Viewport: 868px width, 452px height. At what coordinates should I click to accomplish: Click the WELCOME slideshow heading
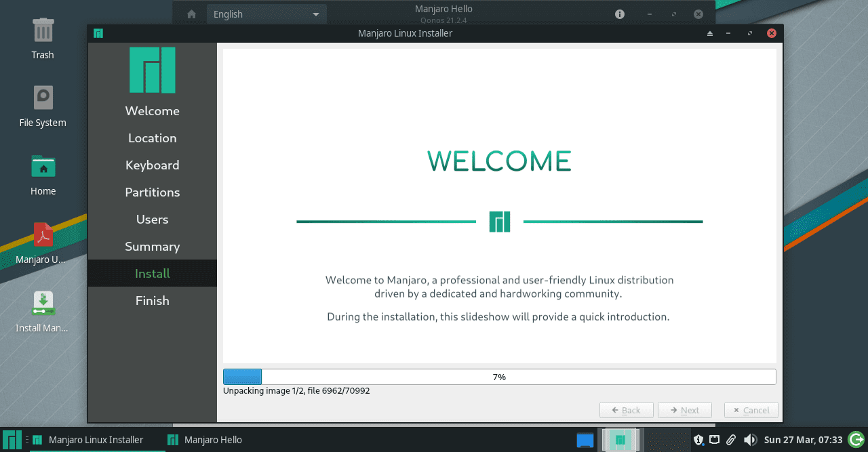(x=499, y=161)
